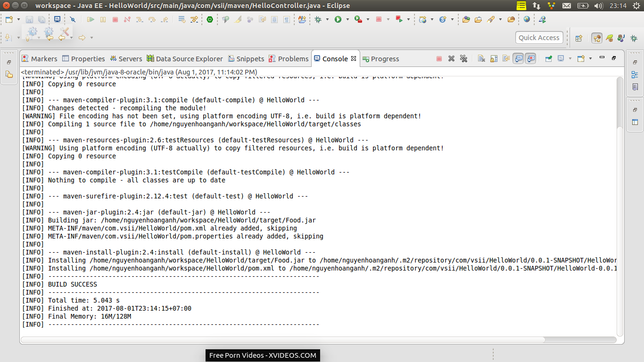Toggle Scroll Lock in the Console
The width and height of the screenshot is (644, 362).
point(494,58)
